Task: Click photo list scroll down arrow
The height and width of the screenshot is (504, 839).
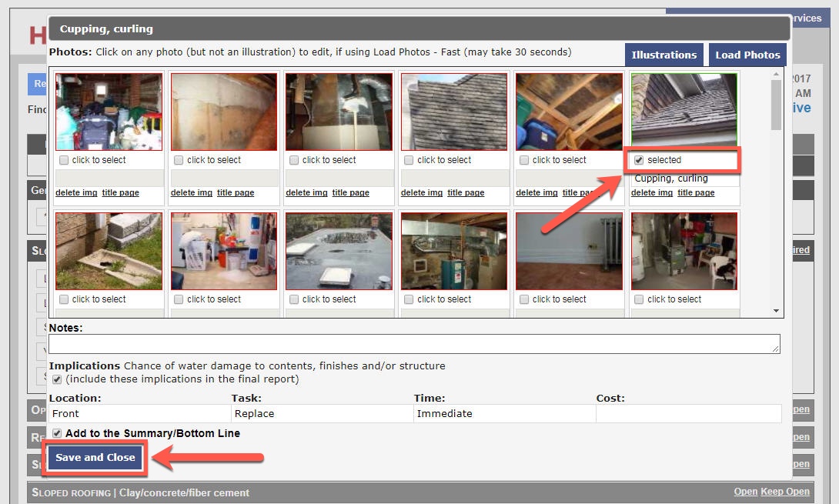Action: click(776, 311)
